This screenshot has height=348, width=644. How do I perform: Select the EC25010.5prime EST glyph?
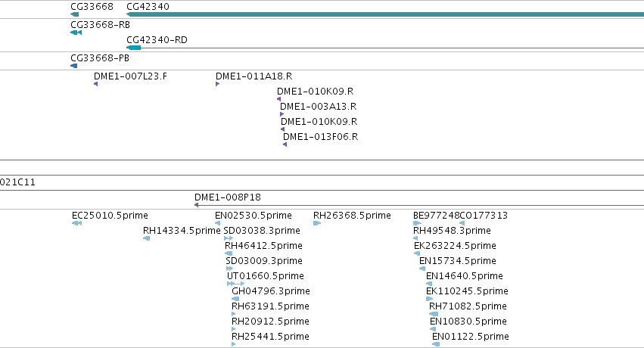point(76,223)
